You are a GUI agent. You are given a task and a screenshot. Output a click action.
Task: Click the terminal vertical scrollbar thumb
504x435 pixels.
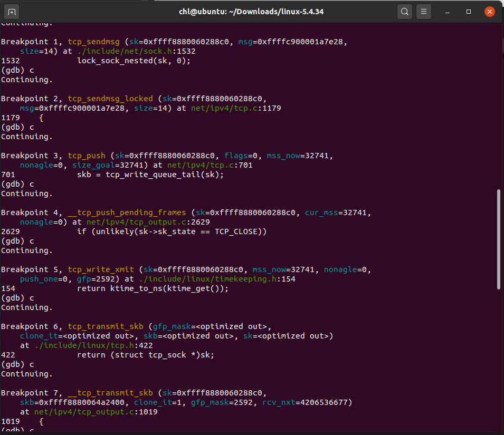pos(499,239)
